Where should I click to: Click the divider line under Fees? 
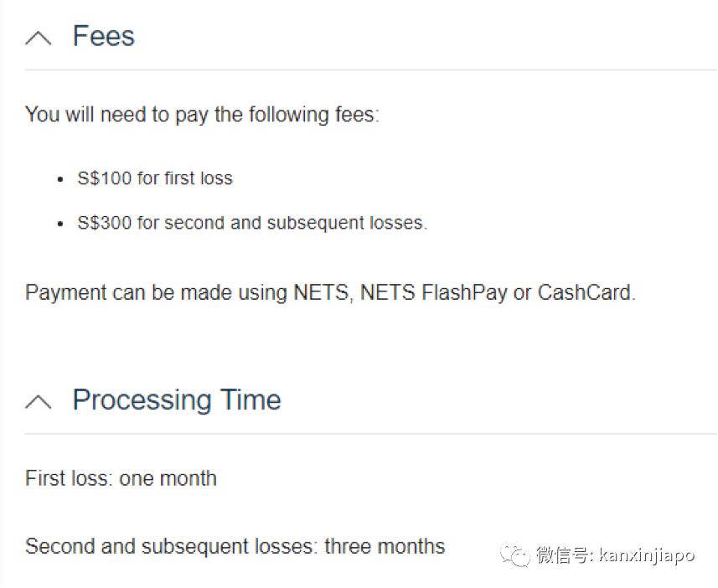[370, 70]
